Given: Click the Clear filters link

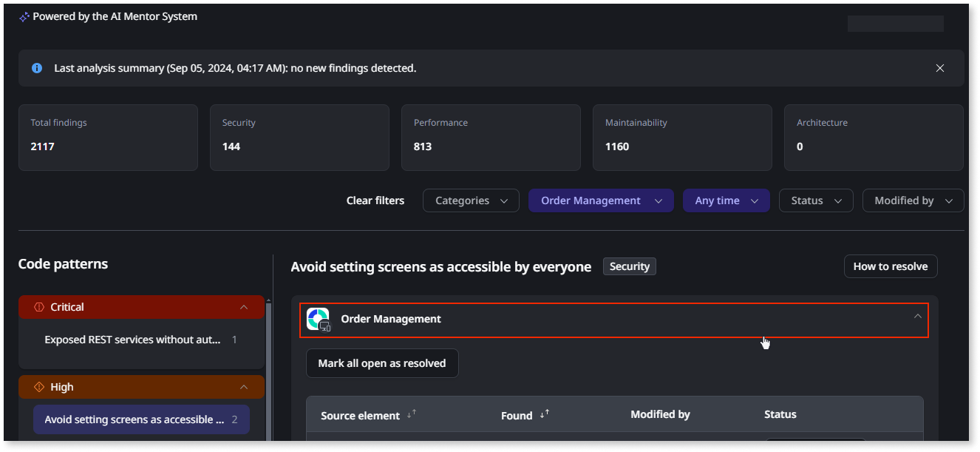Looking at the screenshot, I should (x=375, y=200).
